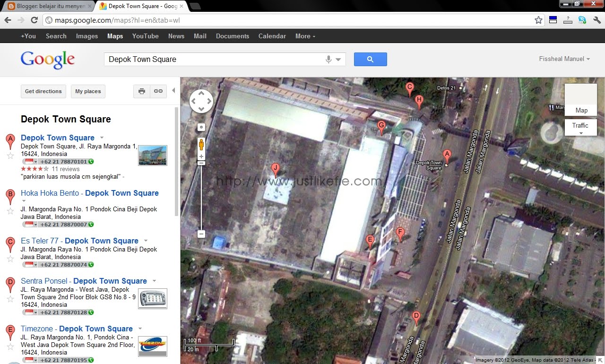The image size is (605, 364).
Task: Star the Sentra Ponsel result
Action: pos(10,299)
